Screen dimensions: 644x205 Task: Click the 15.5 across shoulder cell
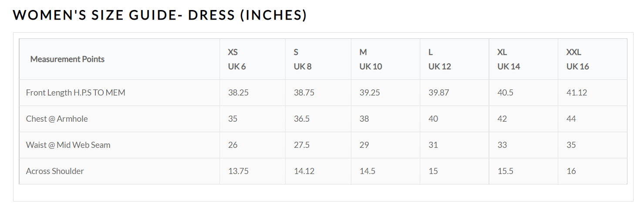(x=505, y=171)
